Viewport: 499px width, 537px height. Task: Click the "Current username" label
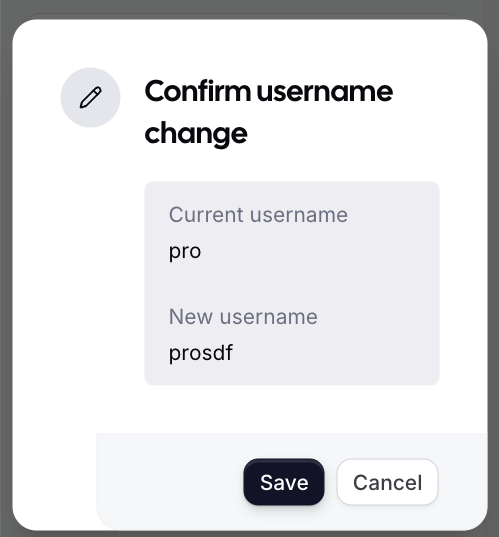click(258, 215)
